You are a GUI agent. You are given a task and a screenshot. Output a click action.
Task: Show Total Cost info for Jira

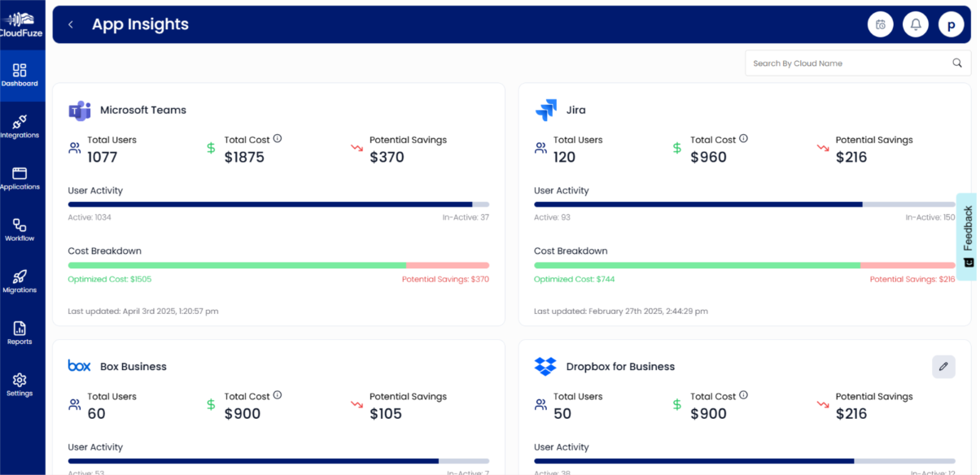point(743,139)
